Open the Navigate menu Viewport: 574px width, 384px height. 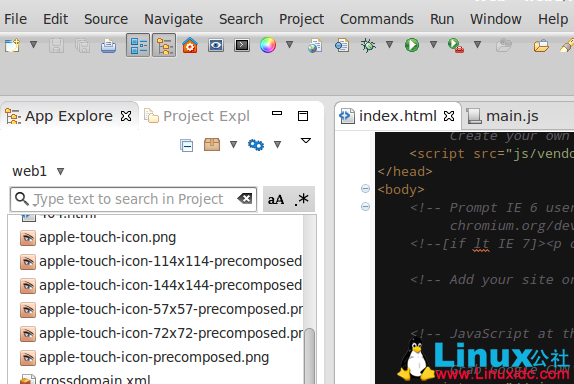pyautogui.click(x=174, y=19)
